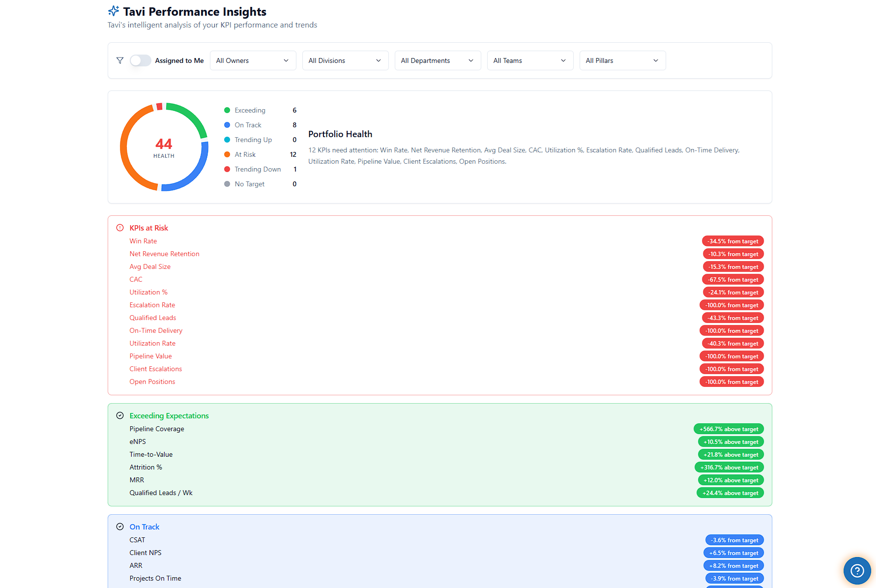The image size is (876, 588).
Task: Click the +12.0% above target badge
Action: 730,480
